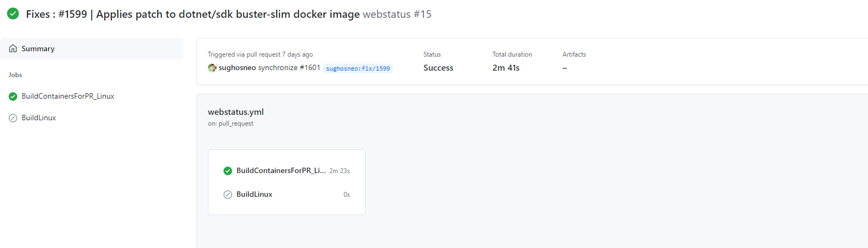Click the Success status text

438,68
